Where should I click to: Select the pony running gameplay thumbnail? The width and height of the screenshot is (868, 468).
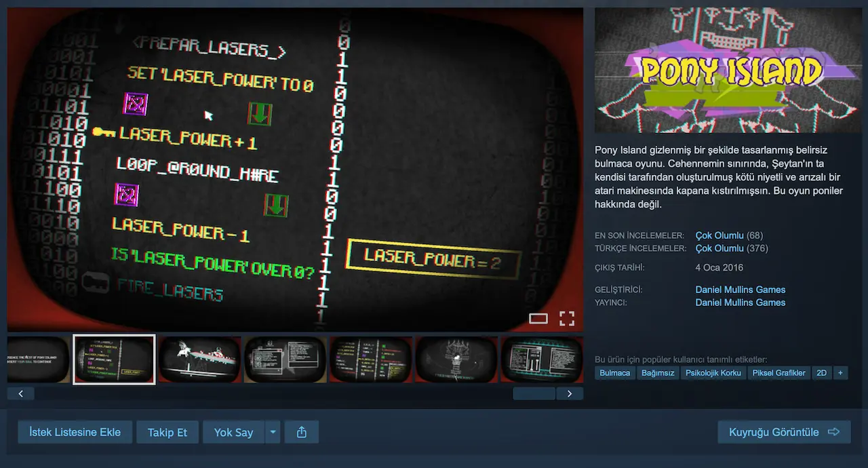click(199, 359)
